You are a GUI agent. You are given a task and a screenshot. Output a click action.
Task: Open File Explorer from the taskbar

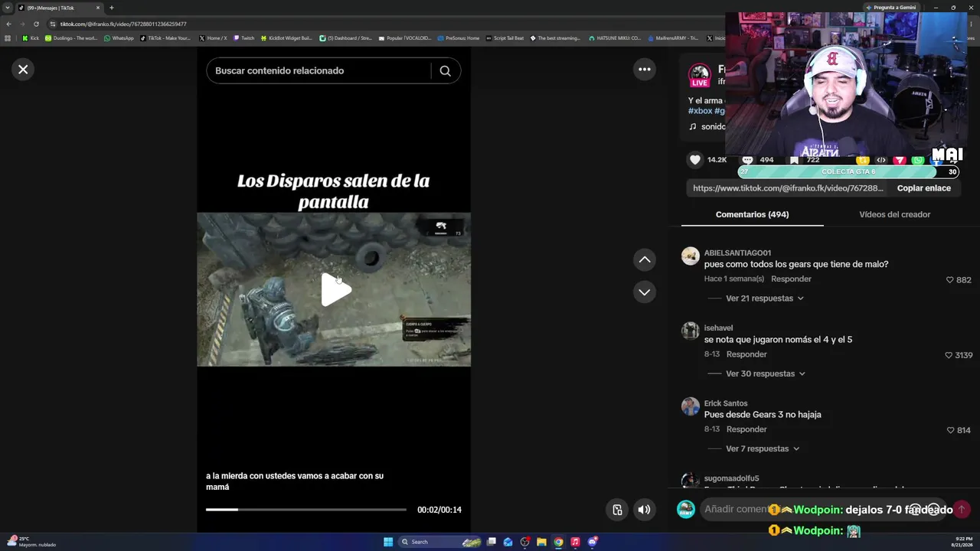pyautogui.click(x=541, y=542)
